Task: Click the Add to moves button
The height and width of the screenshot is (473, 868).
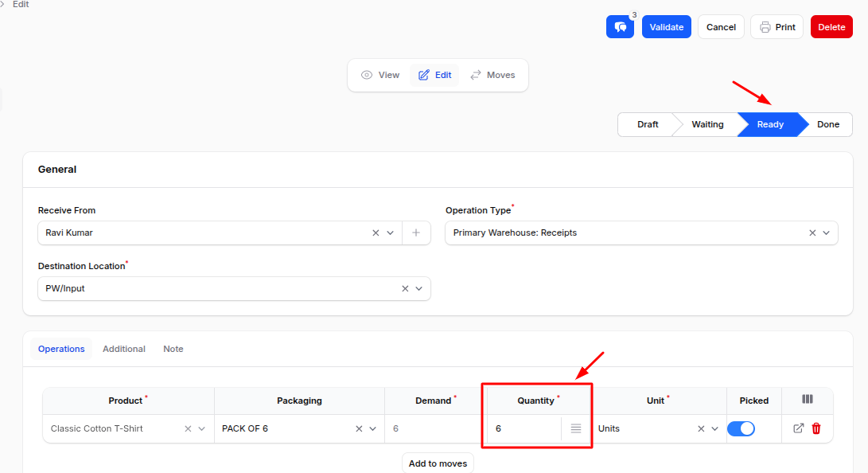Action: [438, 463]
